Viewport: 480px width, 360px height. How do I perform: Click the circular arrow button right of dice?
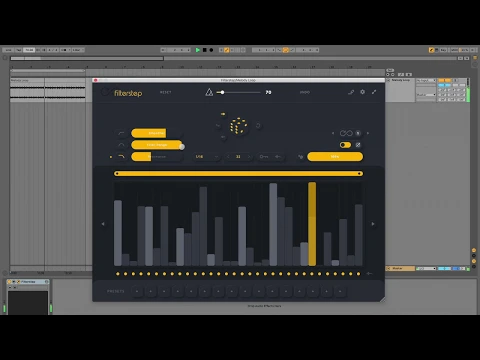[258, 126]
